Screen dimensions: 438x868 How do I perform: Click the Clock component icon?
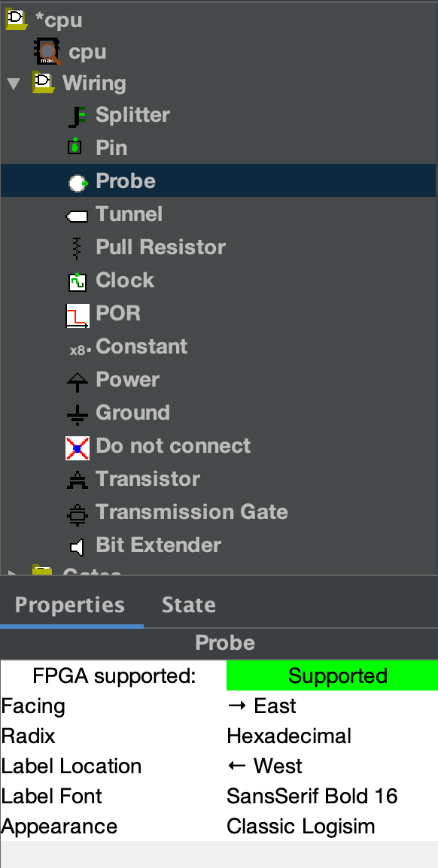click(x=75, y=280)
